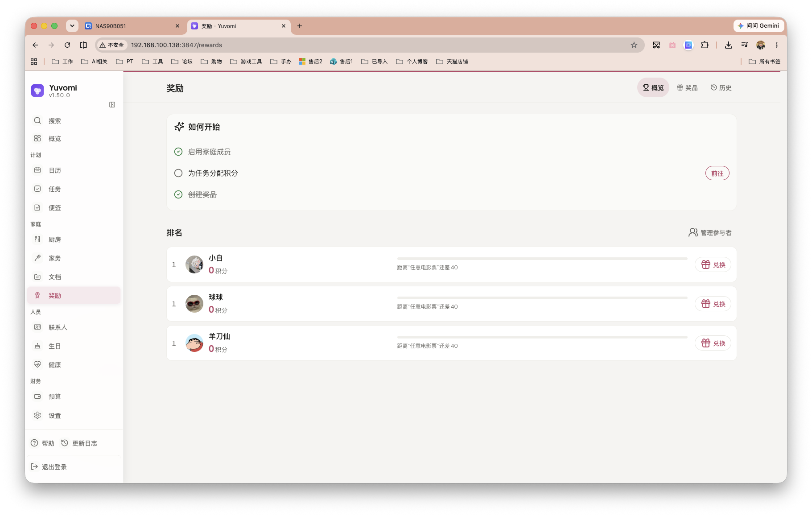Open the 游戏工具 bookmarks folder
Viewport: 812px width, 516px height.
(x=246, y=62)
